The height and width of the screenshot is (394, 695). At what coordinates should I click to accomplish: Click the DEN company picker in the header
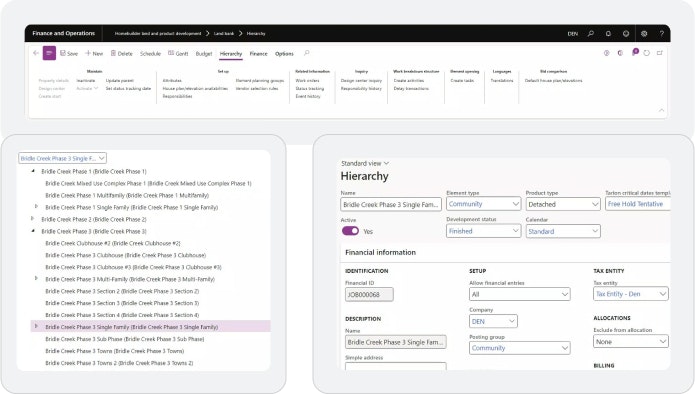[573, 34]
